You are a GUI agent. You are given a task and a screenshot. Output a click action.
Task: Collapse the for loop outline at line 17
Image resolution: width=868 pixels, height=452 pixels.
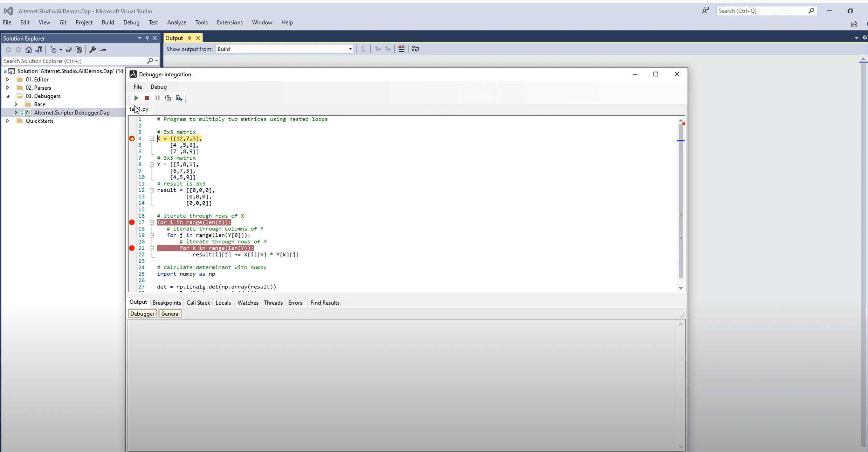(x=152, y=223)
